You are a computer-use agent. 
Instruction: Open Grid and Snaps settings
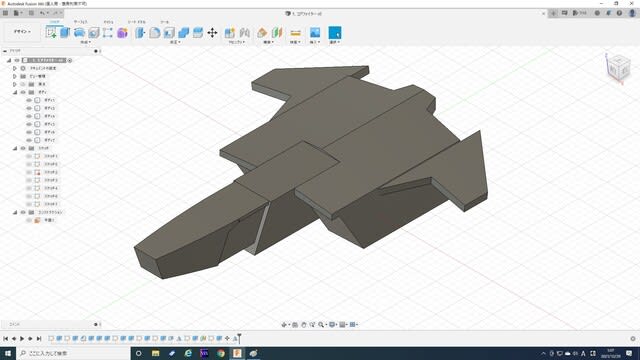tap(342, 324)
